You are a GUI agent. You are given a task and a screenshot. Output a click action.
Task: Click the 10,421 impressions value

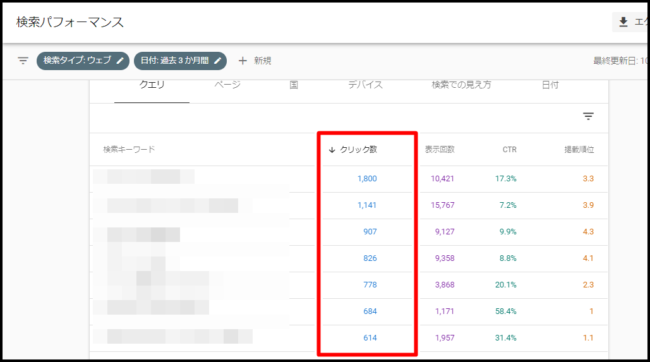[x=442, y=179]
